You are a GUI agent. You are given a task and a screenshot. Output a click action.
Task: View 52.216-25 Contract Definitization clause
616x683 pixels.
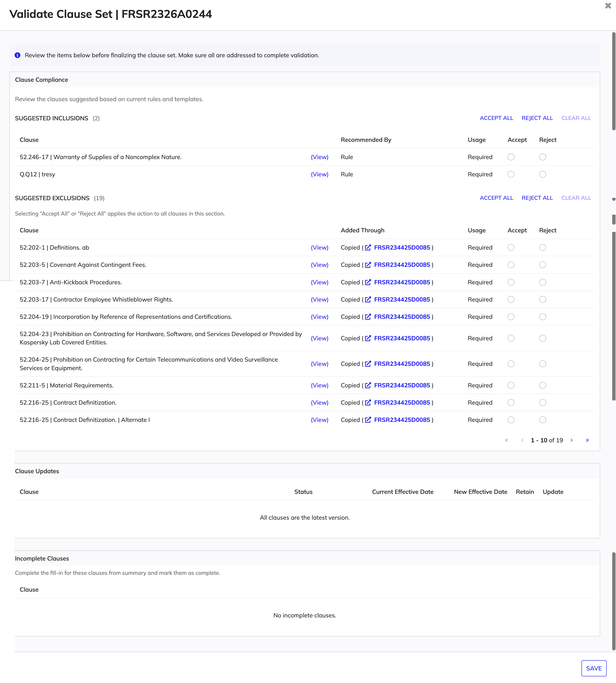click(320, 403)
